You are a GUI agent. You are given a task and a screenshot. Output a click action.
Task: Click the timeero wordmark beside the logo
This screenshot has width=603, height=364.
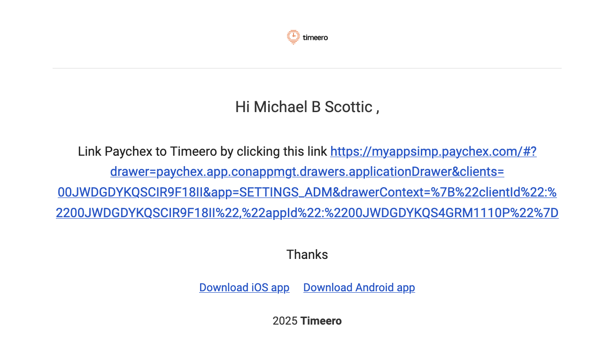click(315, 38)
